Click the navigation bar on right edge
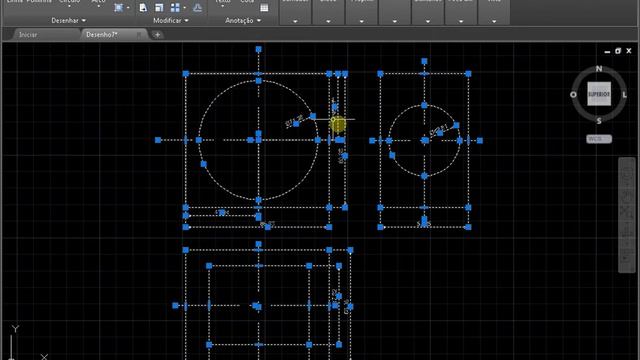 627,215
